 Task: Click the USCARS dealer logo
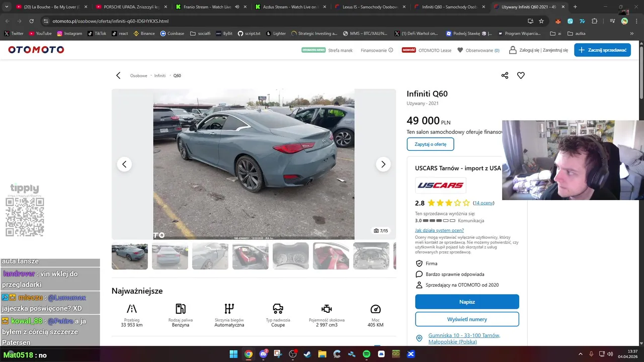(441, 186)
